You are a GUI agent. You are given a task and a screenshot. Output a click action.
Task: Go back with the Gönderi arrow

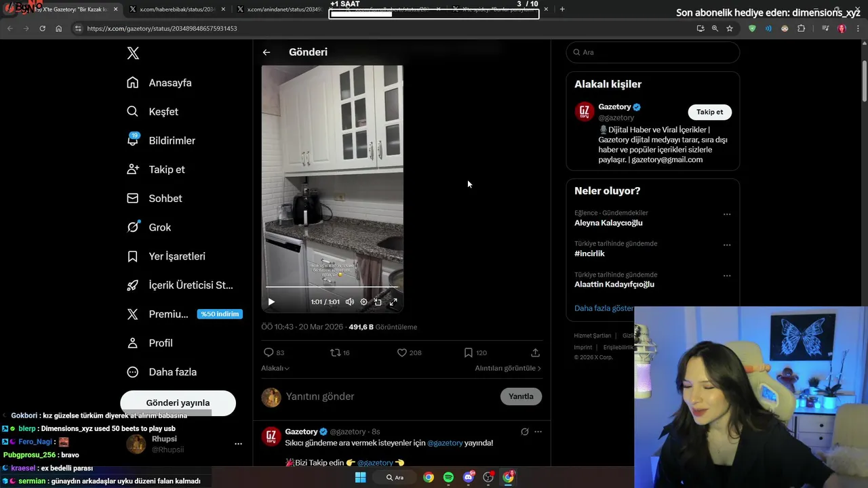(267, 52)
